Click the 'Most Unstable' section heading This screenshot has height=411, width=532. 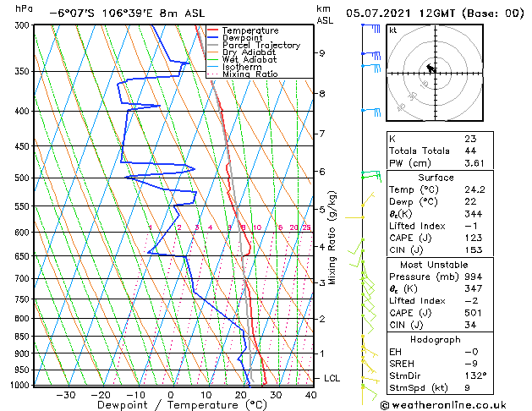[x=434, y=265]
